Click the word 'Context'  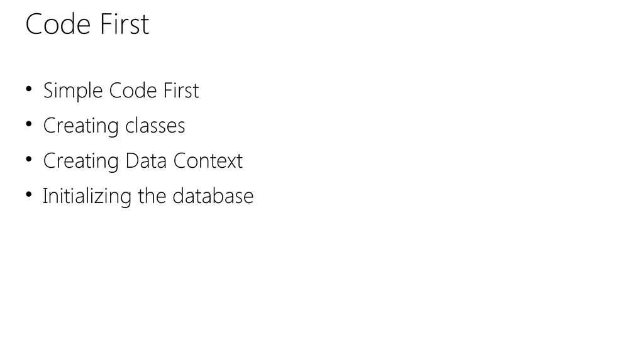(x=208, y=161)
